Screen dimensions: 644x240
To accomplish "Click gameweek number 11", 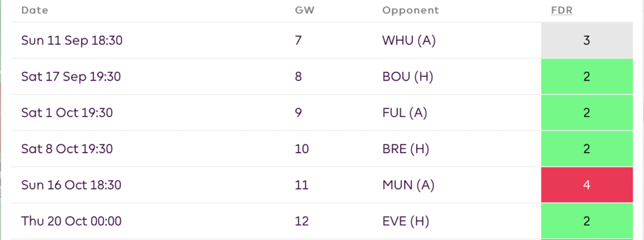I will click(x=301, y=185).
